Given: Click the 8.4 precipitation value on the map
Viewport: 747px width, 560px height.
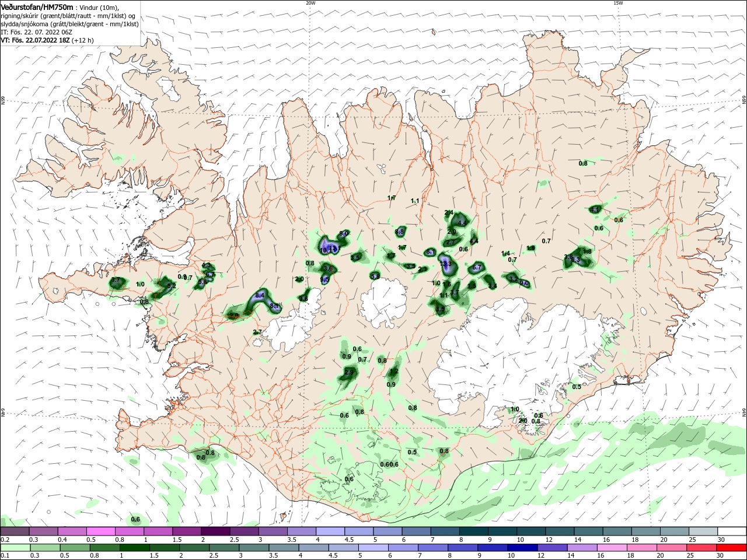Looking at the screenshot, I should (x=260, y=296).
